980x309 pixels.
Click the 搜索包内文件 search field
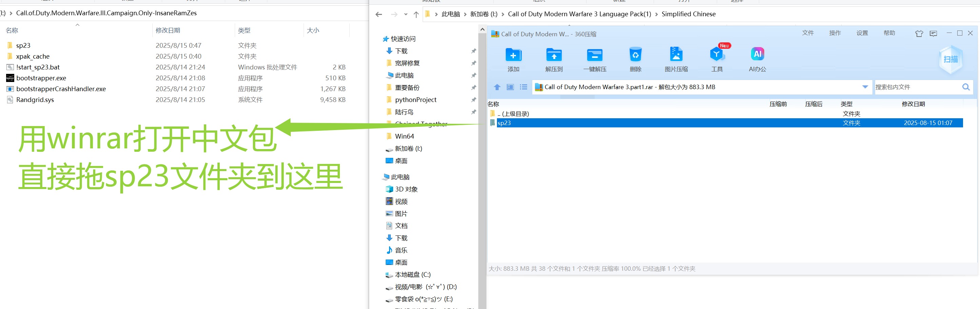point(917,87)
